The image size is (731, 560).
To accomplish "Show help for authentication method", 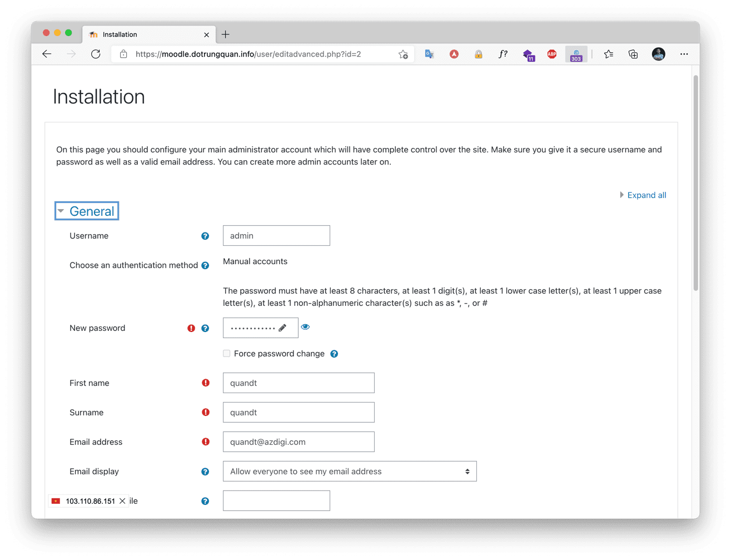I will [x=205, y=265].
